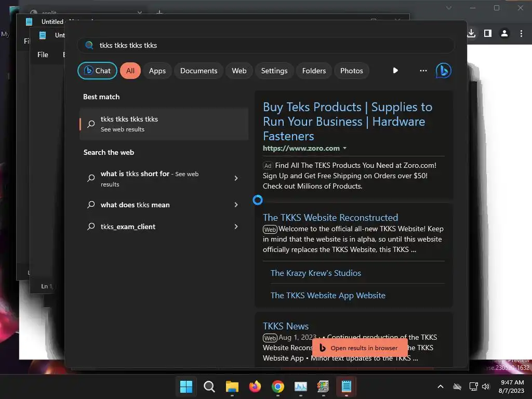Image resolution: width=532 pixels, height=399 pixels.
Task: Open File Explorer from taskbar
Action: (x=232, y=387)
